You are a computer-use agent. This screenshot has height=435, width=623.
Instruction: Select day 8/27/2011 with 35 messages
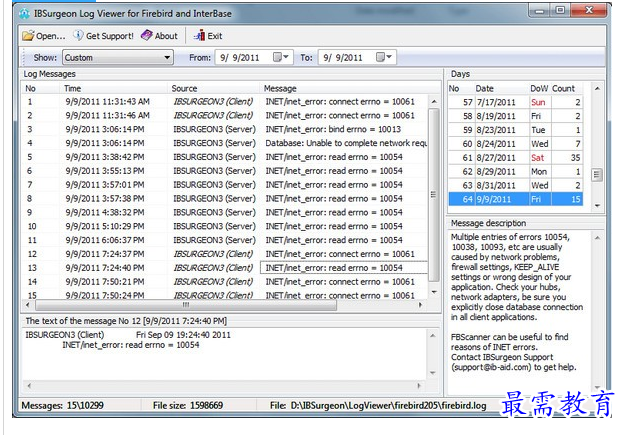515,158
